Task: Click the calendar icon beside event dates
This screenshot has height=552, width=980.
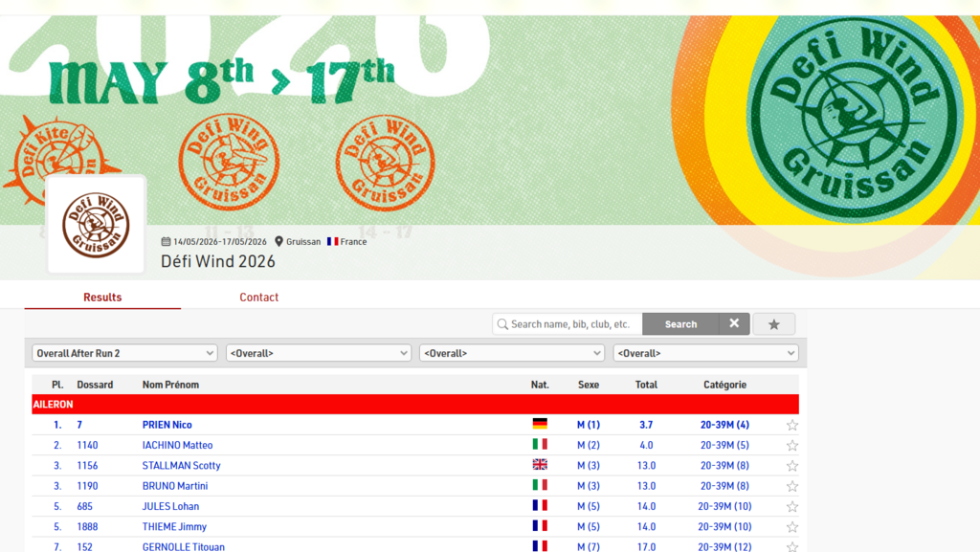Action: pos(166,242)
